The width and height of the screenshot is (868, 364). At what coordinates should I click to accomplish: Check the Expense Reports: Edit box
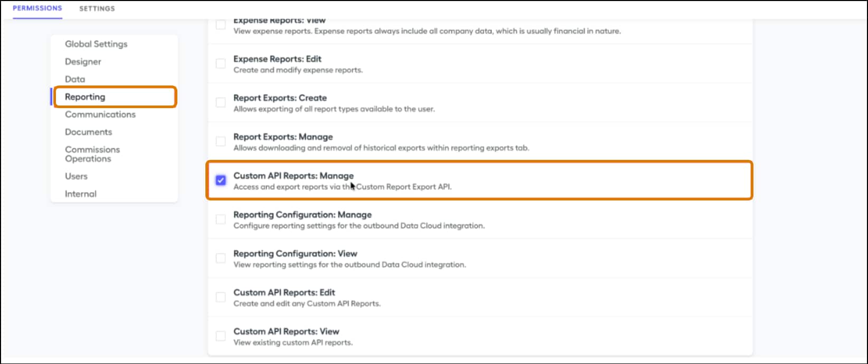[x=221, y=63]
